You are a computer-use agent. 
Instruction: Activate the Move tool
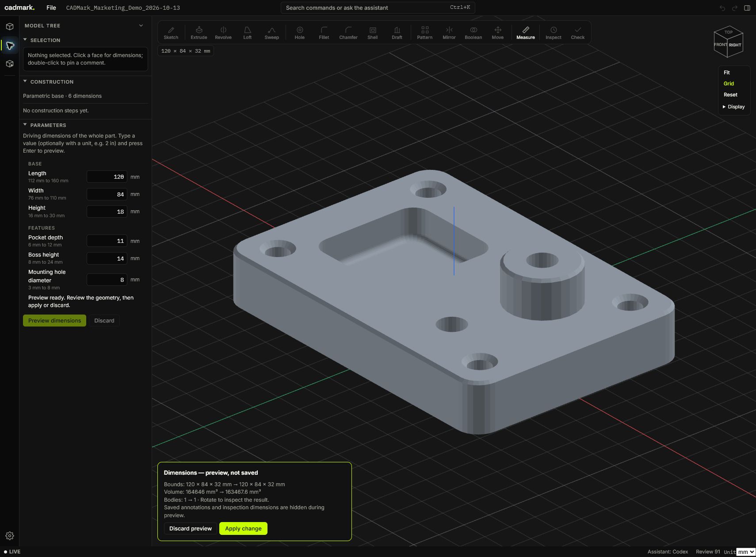pos(498,33)
